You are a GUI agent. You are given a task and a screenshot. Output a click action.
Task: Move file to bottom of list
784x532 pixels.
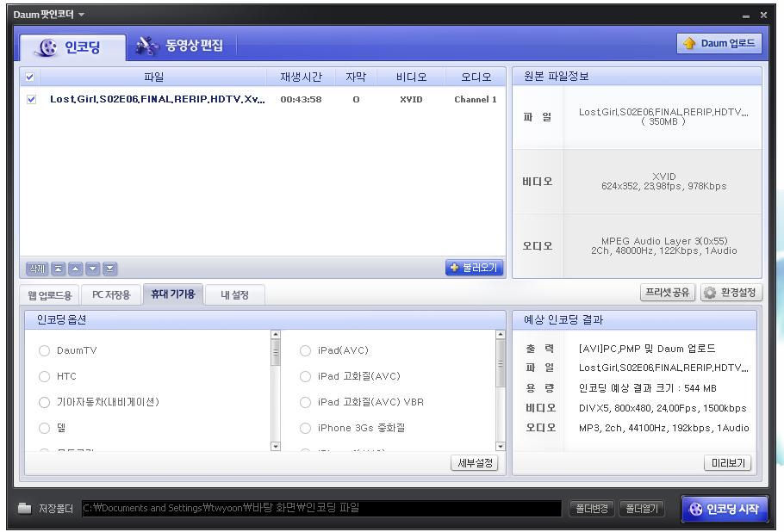[109, 269]
